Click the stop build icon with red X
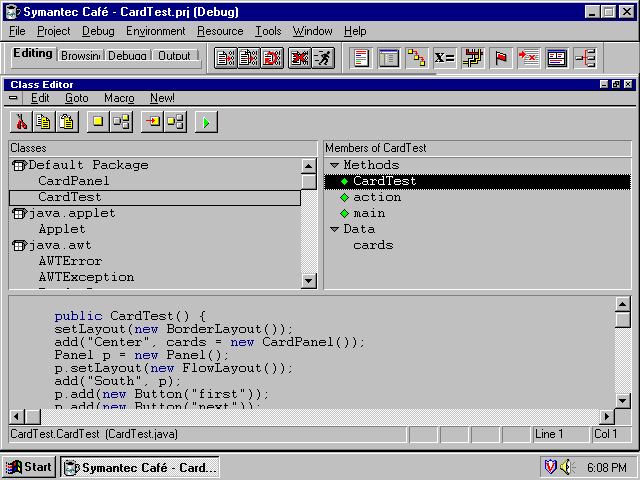640x480 pixels. click(x=299, y=58)
